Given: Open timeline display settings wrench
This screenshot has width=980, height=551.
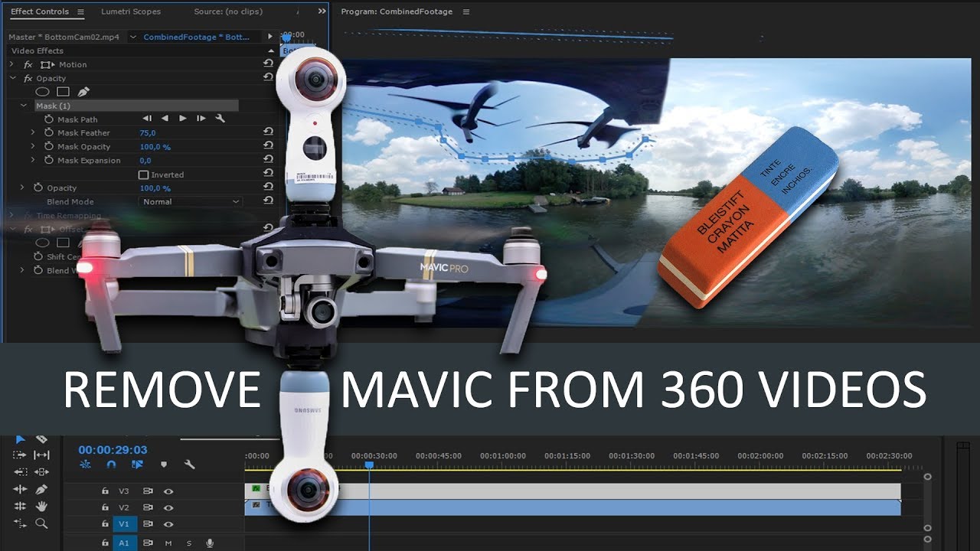Looking at the screenshot, I should point(190,465).
